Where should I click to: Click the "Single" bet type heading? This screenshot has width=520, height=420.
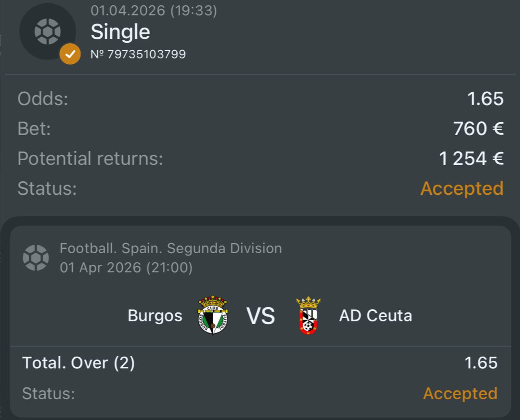[120, 32]
